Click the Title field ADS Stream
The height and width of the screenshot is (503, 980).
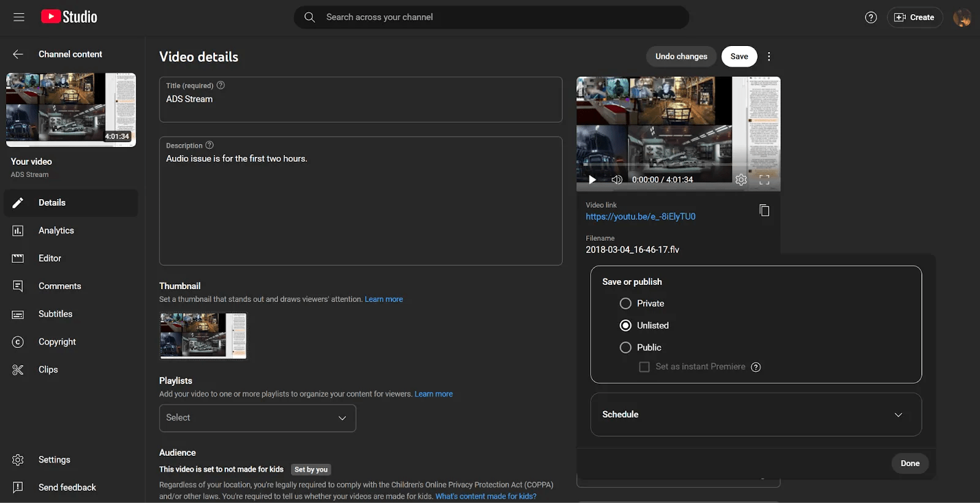361,99
